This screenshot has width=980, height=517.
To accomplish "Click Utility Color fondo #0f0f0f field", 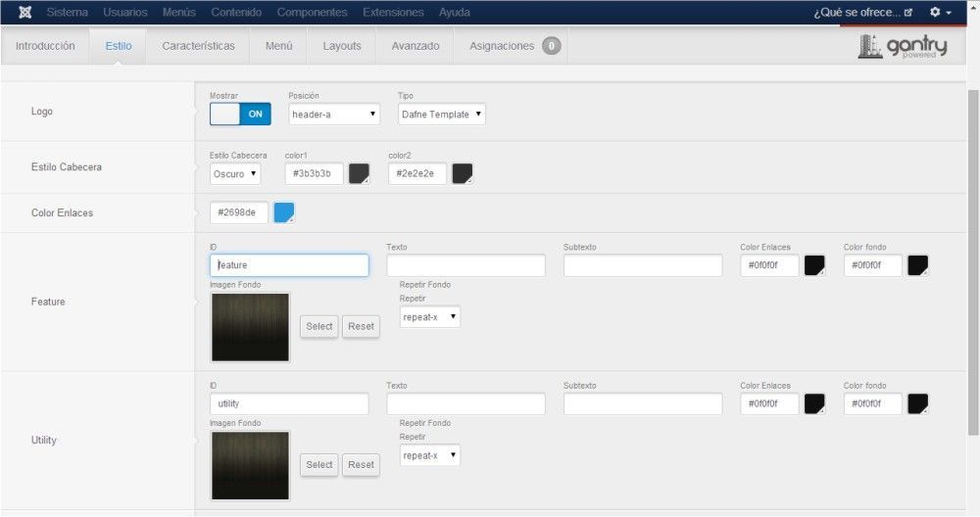I will click(x=872, y=403).
